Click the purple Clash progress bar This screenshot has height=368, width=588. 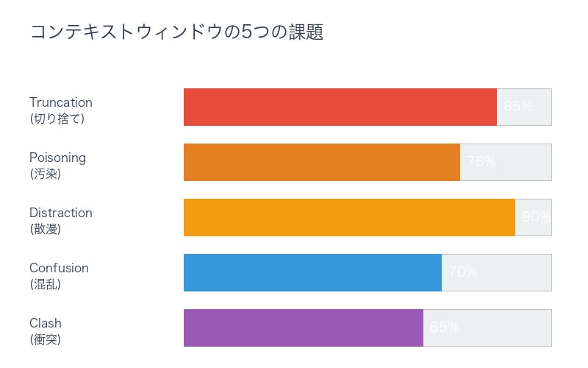point(304,328)
